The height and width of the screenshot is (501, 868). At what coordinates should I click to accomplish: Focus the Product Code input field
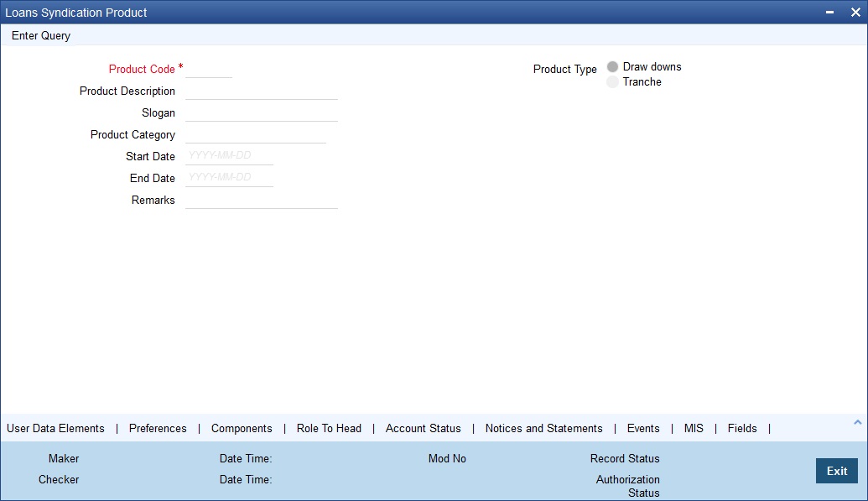tap(209, 70)
